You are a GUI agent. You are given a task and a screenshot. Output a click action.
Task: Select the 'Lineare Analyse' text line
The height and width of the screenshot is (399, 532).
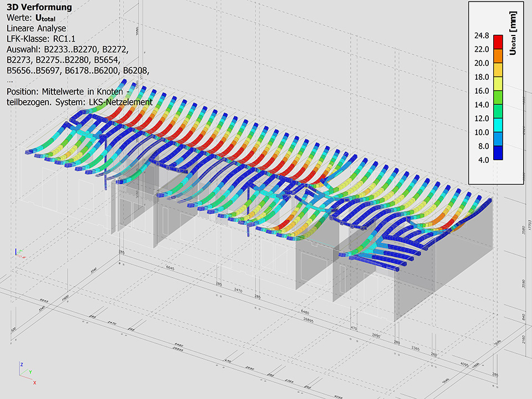[36, 28]
